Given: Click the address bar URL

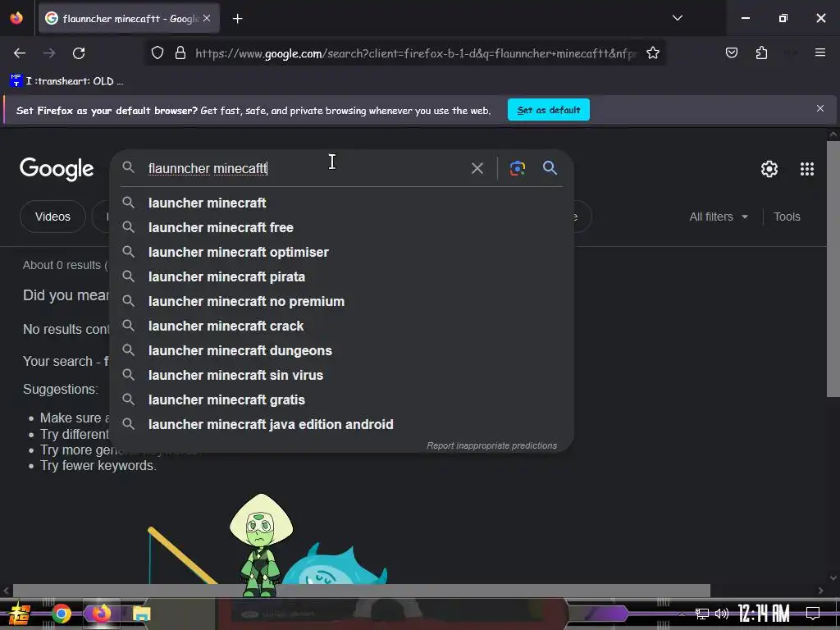Looking at the screenshot, I should pos(416,53).
